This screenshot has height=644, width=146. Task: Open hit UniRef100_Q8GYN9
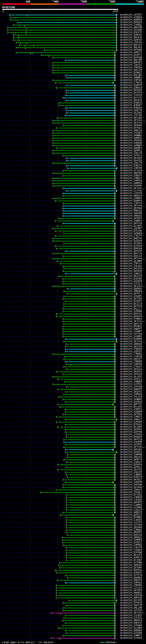point(131,27)
